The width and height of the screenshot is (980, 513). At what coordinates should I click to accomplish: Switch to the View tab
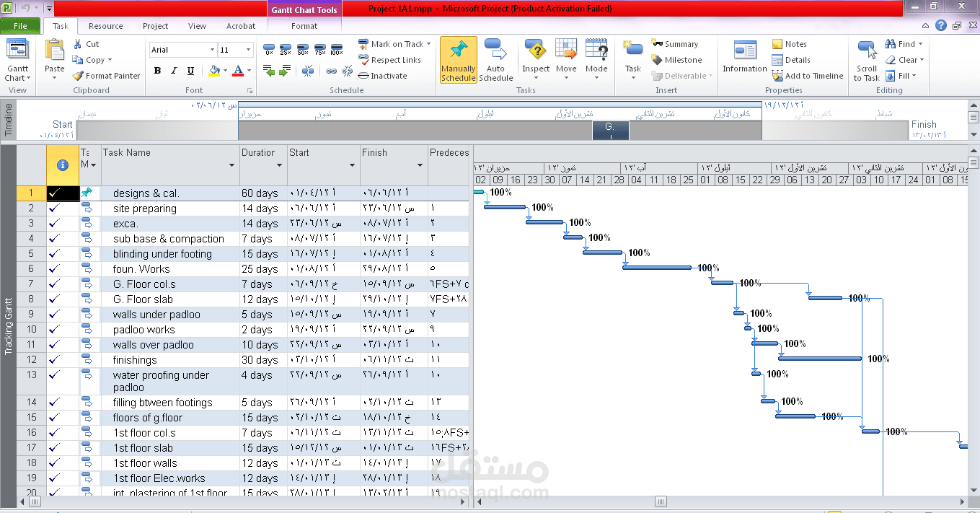197,26
